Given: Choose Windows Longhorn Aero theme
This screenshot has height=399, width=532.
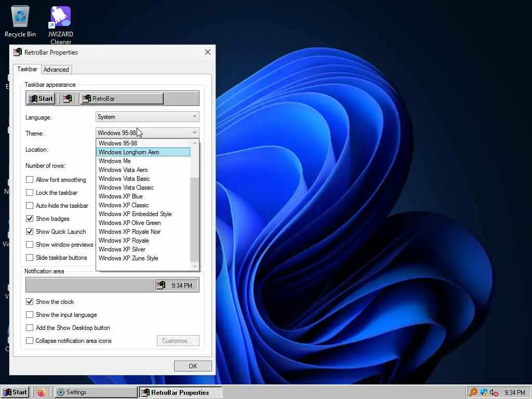Looking at the screenshot, I should click(143, 152).
